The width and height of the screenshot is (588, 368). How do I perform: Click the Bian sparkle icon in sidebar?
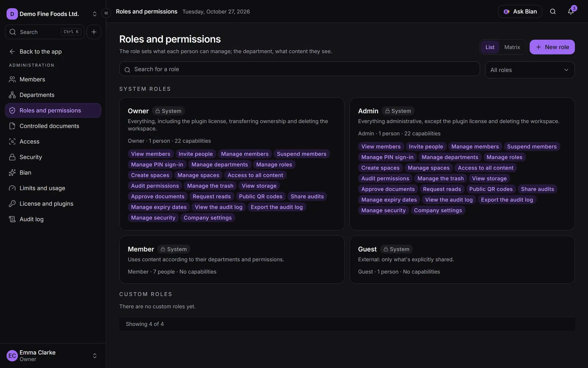point(12,173)
